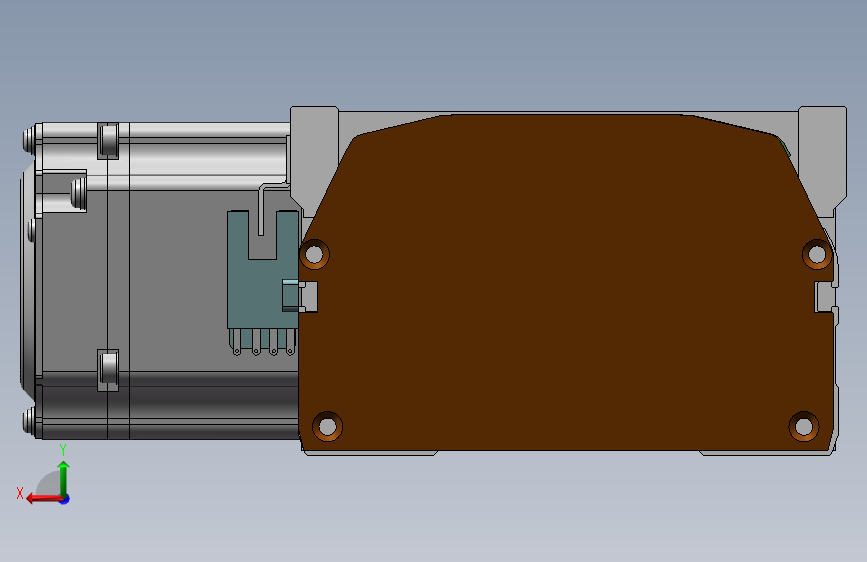Screen dimensions: 867x562
Task: Click the red "X" axis label
Action: click(x=20, y=493)
